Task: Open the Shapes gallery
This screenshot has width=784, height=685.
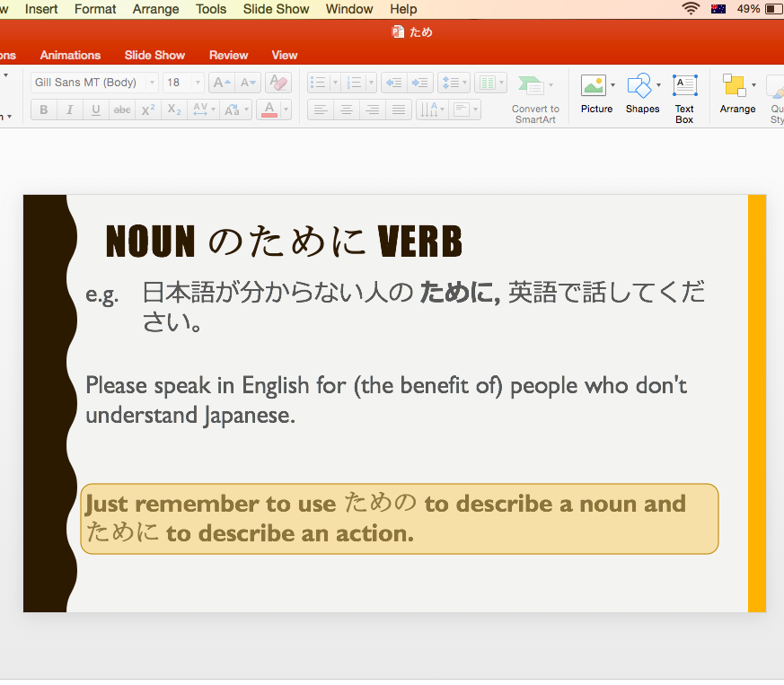Action: click(640, 93)
